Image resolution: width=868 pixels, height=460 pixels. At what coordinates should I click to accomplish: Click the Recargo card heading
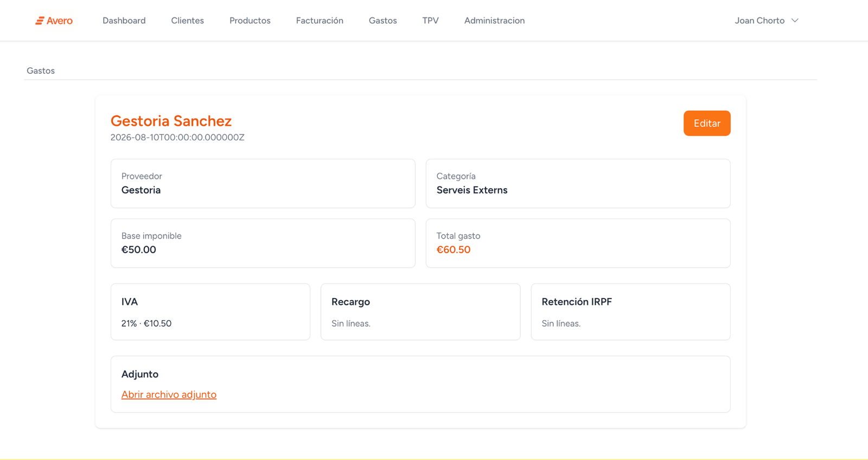[350, 302]
